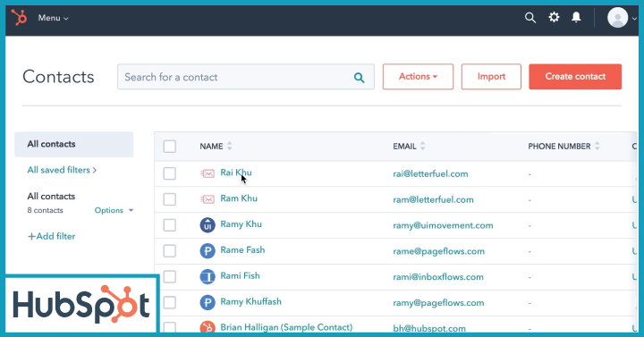This screenshot has width=644, height=337.
Task: Open the Menu dropdown in top bar
Action: [x=53, y=18]
